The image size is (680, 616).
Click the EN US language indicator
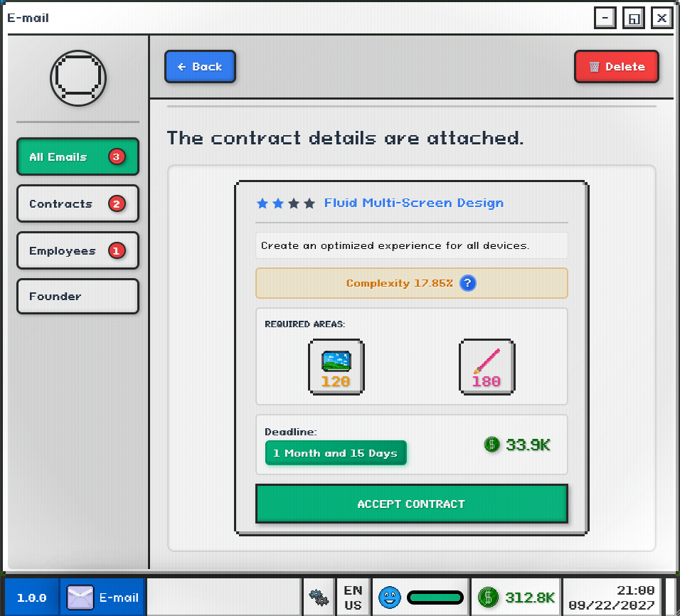[353, 598]
